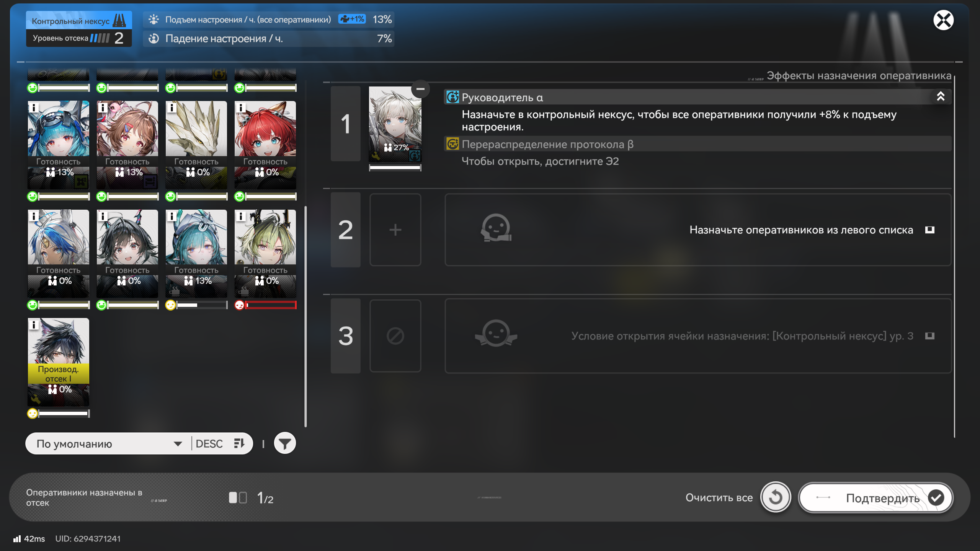Toggle slot 3 condition marker
Viewport: 980px width, 551px height.
coord(929,336)
